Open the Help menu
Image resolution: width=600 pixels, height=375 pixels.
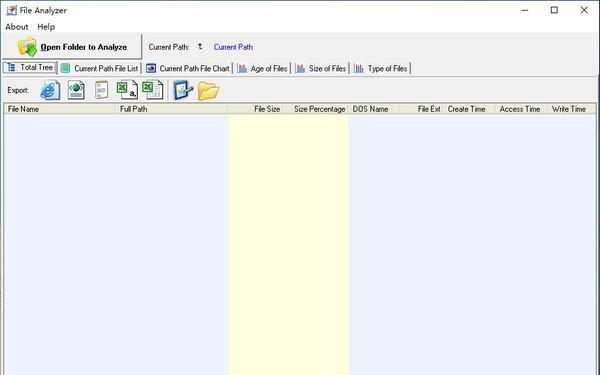pyautogui.click(x=46, y=27)
